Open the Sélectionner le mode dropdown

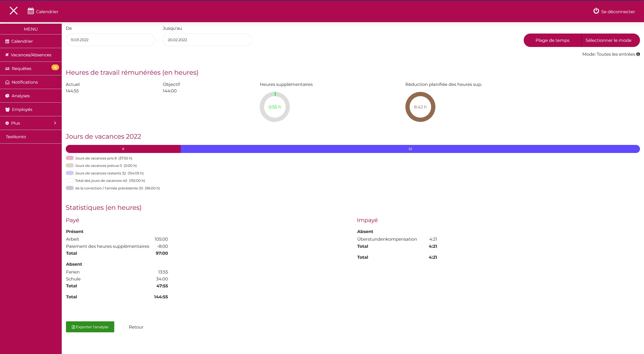(608, 40)
